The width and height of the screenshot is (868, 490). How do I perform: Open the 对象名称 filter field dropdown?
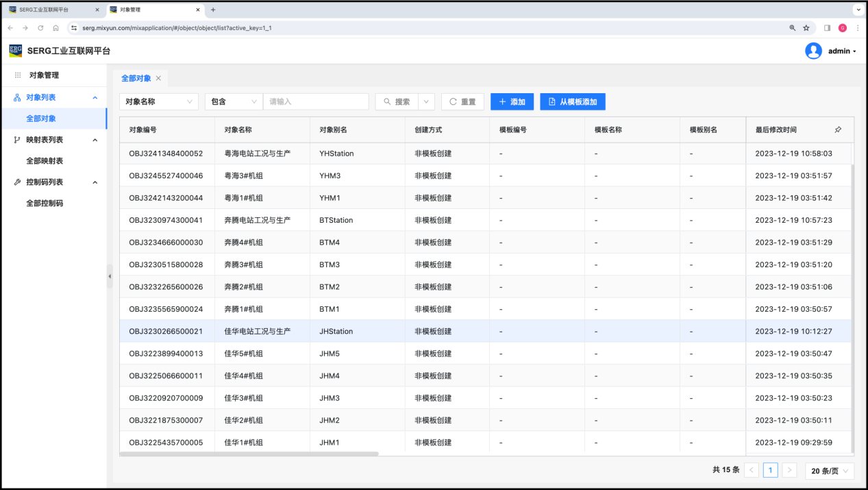159,101
